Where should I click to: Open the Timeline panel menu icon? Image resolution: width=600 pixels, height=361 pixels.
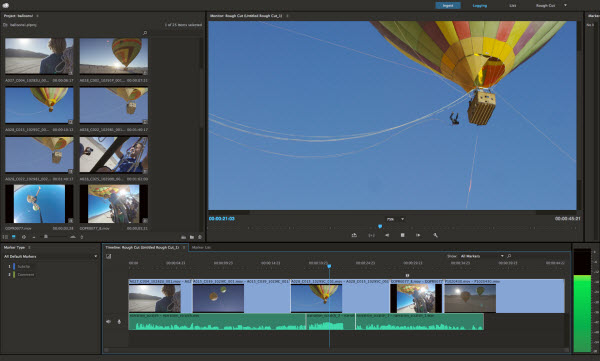point(184,248)
